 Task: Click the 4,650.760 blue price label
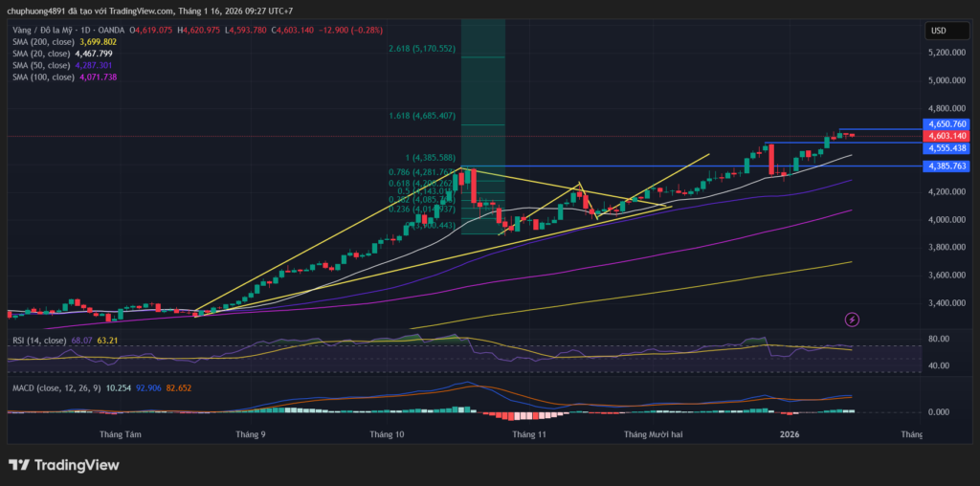point(947,124)
